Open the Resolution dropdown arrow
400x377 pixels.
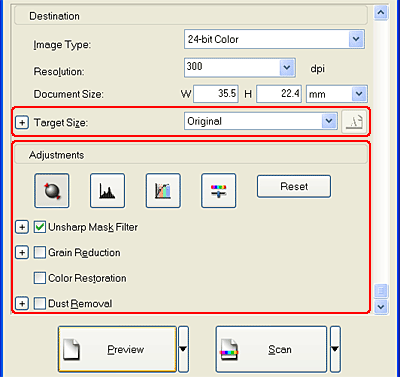pos(287,68)
